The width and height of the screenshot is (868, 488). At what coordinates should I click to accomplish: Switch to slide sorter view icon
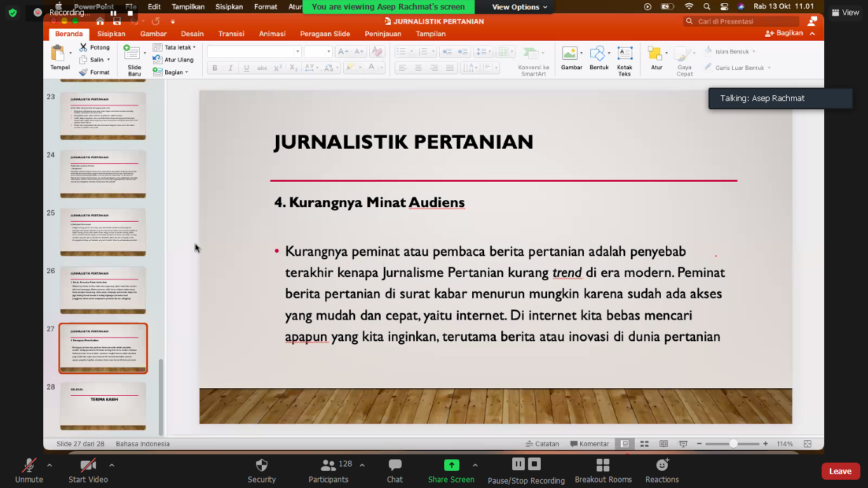click(x=644, y=444)
